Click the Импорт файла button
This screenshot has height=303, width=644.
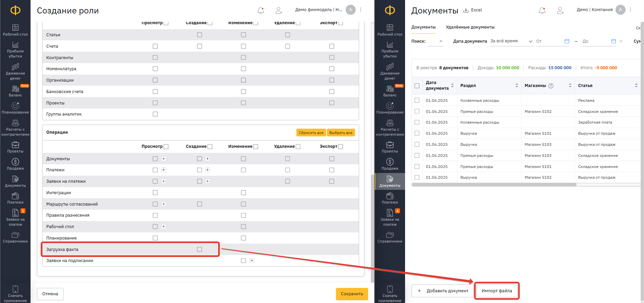[x=497, y=291]
